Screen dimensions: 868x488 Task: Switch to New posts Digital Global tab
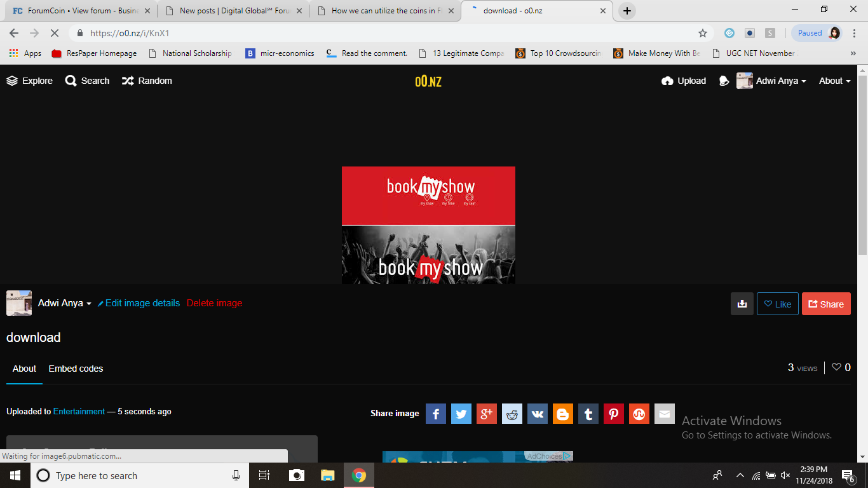click(232, 11)
